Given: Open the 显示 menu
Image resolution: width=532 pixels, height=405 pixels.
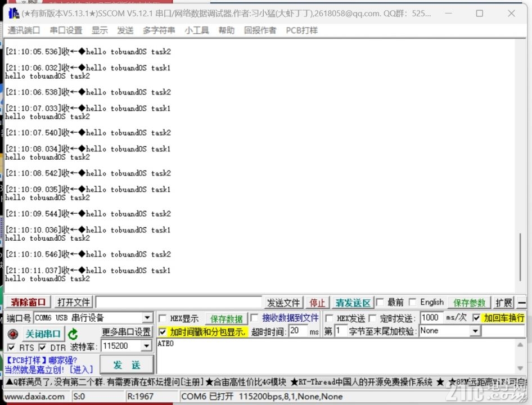Looking at the screenshot, I should pyautogui.click(x=100, y=30).
